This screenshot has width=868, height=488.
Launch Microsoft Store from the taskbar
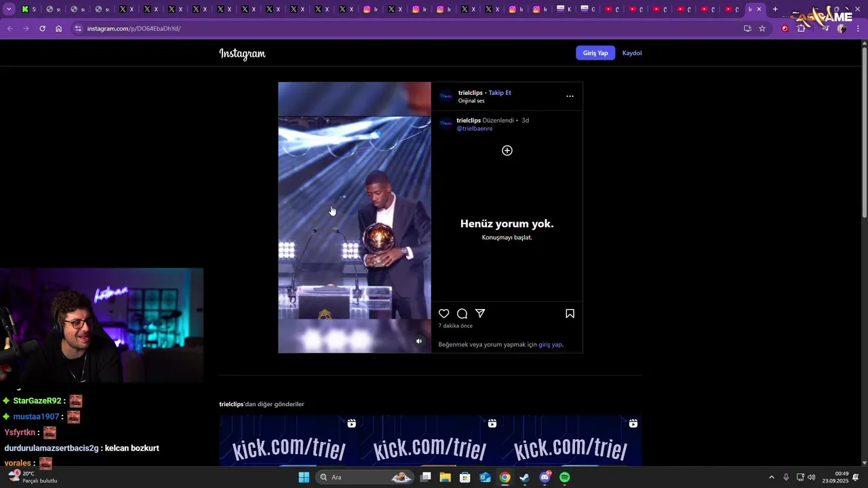pos(465,477)
